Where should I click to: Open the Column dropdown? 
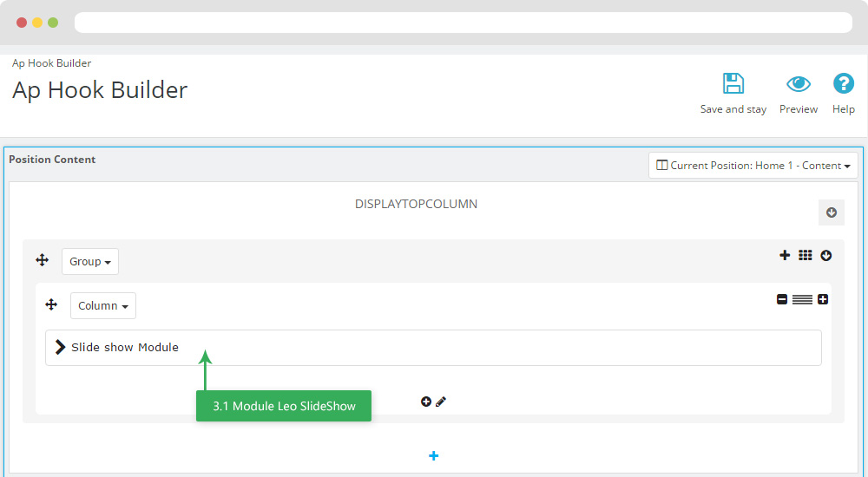pyautogui.click(x=103, y=305)
